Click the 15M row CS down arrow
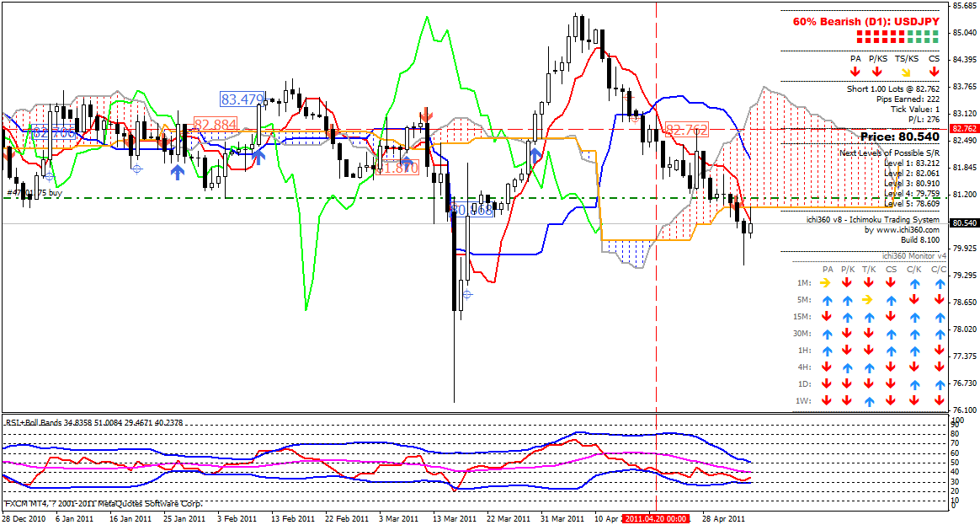This screenshot has height=525, width=980. click(892, 317)
